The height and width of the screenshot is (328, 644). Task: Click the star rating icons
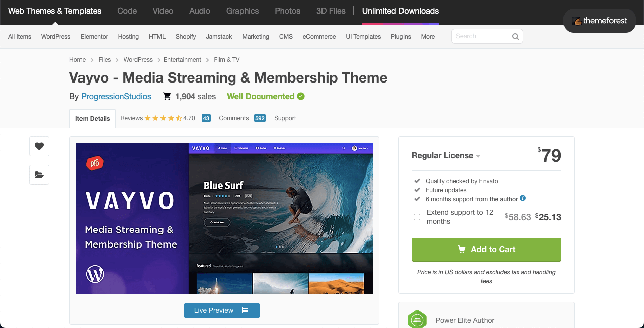pyautogui.click(x=163, y=118)
